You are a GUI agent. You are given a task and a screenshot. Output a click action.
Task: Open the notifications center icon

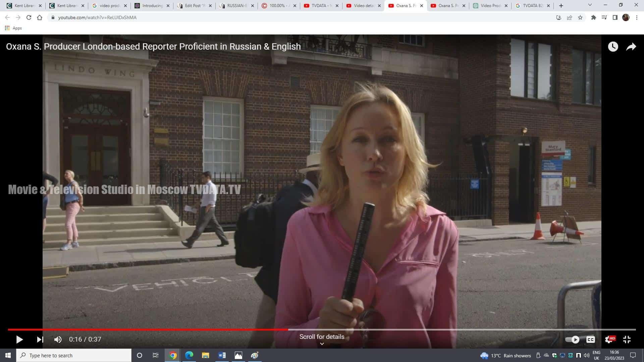click(x=633, y=355)
